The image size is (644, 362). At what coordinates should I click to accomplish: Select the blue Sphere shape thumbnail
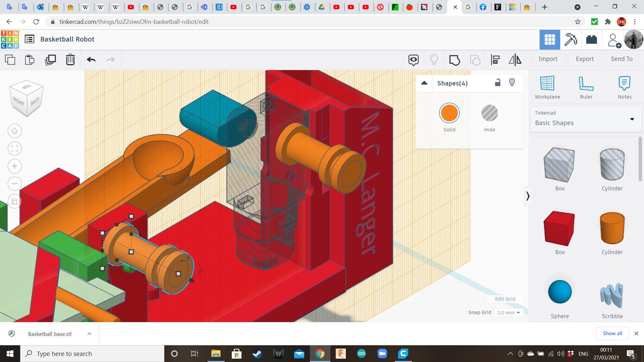coord(559,292)
